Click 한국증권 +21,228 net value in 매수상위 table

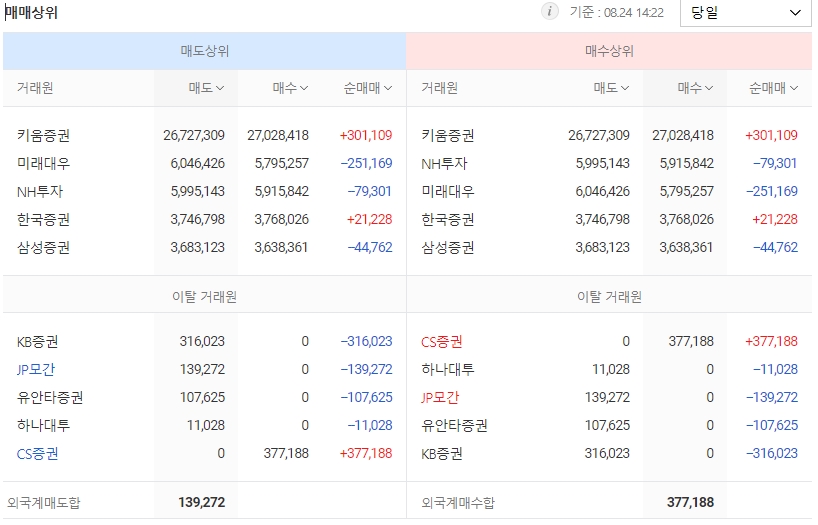(x=775, y=219)
